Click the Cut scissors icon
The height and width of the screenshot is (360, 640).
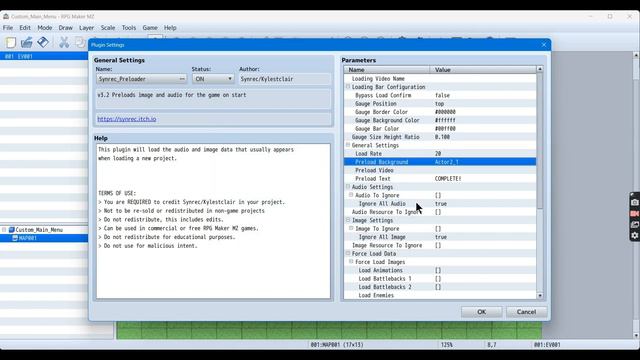click(64, 42)
